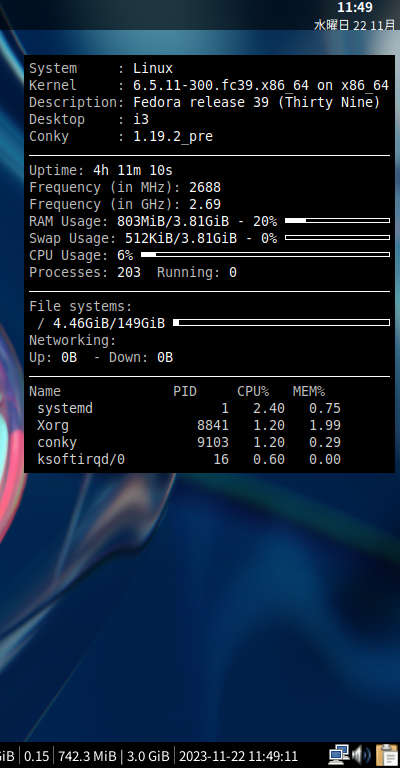The width and height of the screenshot is (400, 768).
Task: Click the 0.15 load value in status bar
Action: [37, 756]
